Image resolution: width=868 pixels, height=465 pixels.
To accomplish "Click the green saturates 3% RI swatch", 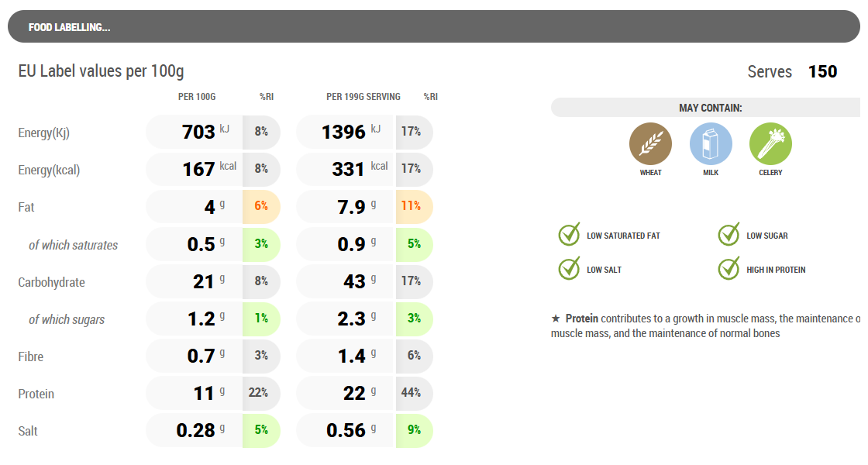I will click(x=261, y=244).
